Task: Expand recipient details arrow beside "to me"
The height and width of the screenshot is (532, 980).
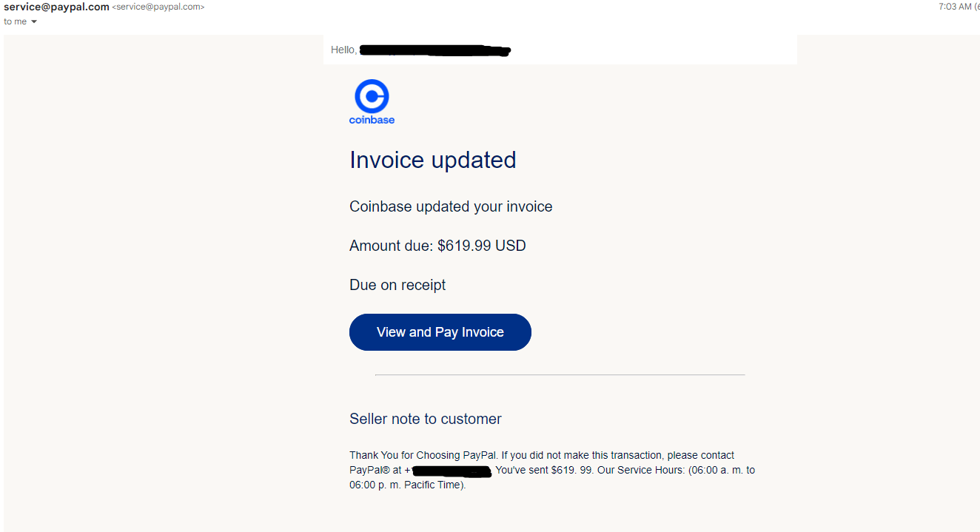Action: click(34, 21)
